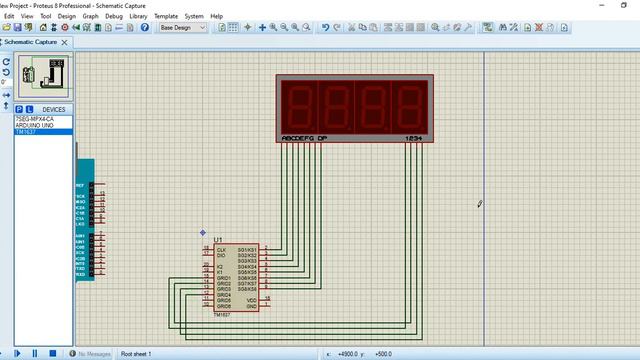Open the System menu
This screenshot has width=640, height=360.
pyautogui.click(x=194, y=16)
